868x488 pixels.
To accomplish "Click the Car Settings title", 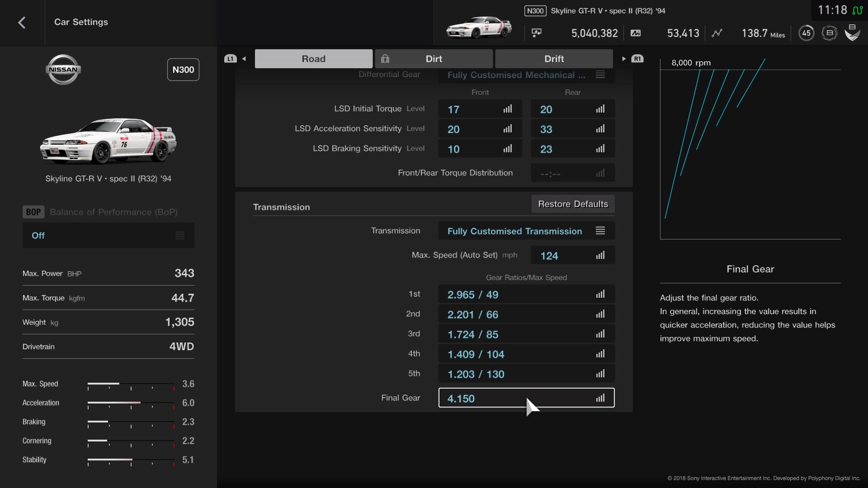I will [81, 22].
